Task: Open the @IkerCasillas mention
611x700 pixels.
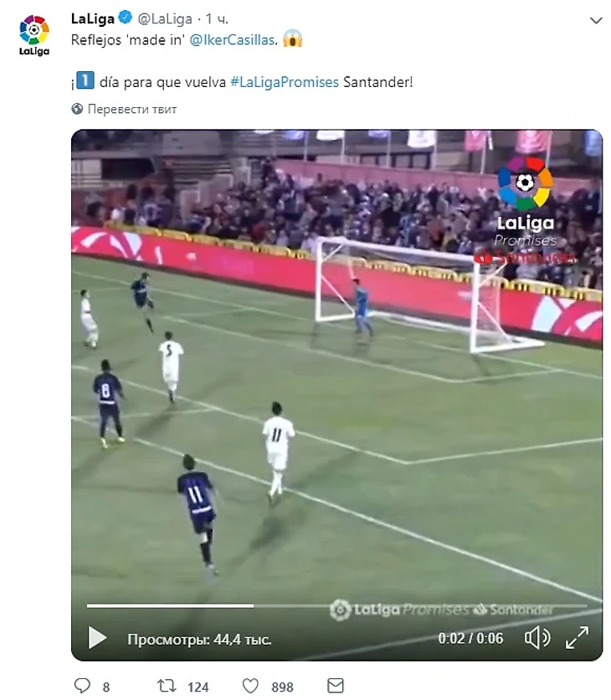Action: (232, 39)
